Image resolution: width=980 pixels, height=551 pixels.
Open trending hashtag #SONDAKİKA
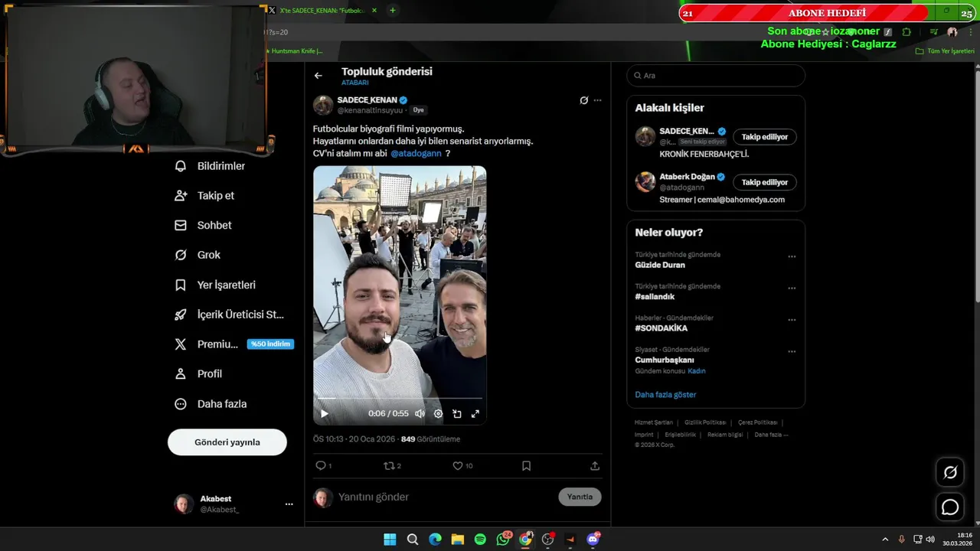click(661, 328)
